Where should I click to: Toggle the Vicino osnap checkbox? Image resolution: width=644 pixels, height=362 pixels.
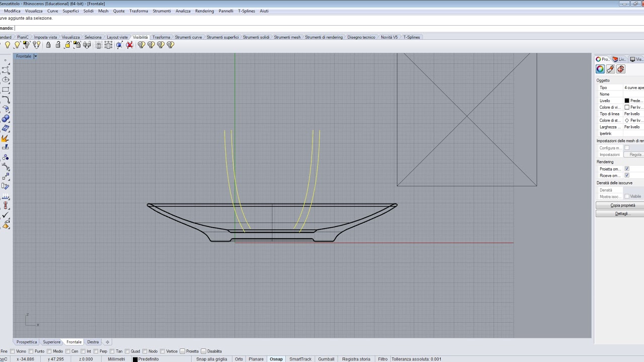pyautogui.click(x=12, y=351)
